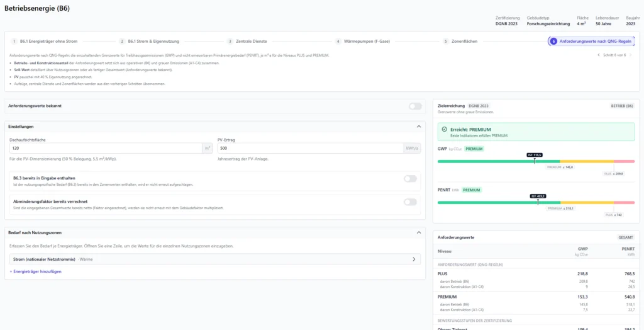Click the PREMIUM ≤ 518,1 threshold label

(560, 208)
